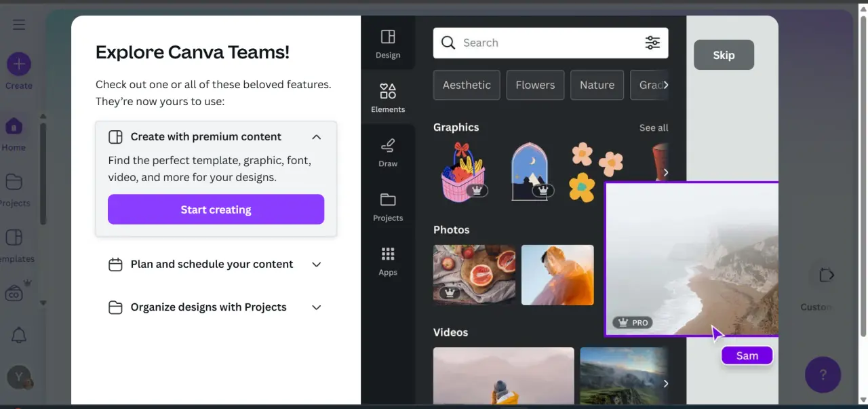
Task: Click the Custom size icon behind the dialog
Action: (x=826, y=275)
